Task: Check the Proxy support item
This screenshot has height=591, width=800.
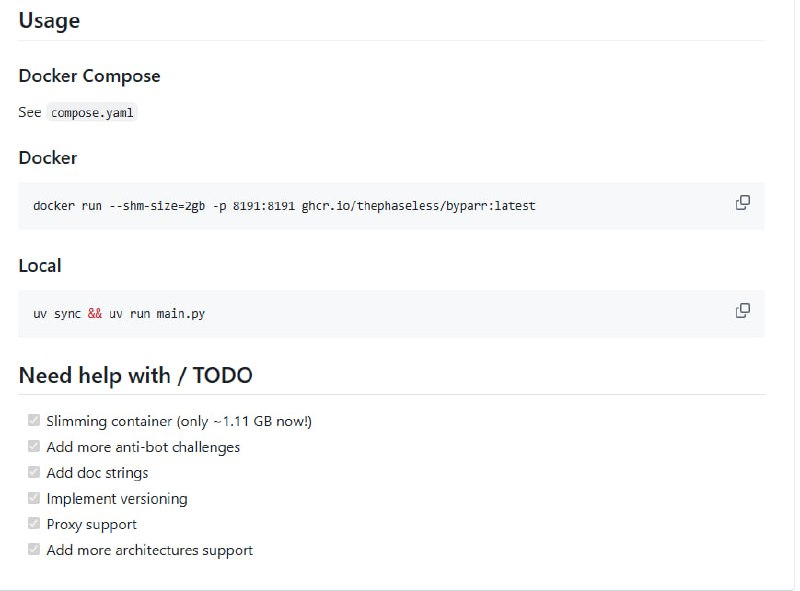Action: coord(33,523)
